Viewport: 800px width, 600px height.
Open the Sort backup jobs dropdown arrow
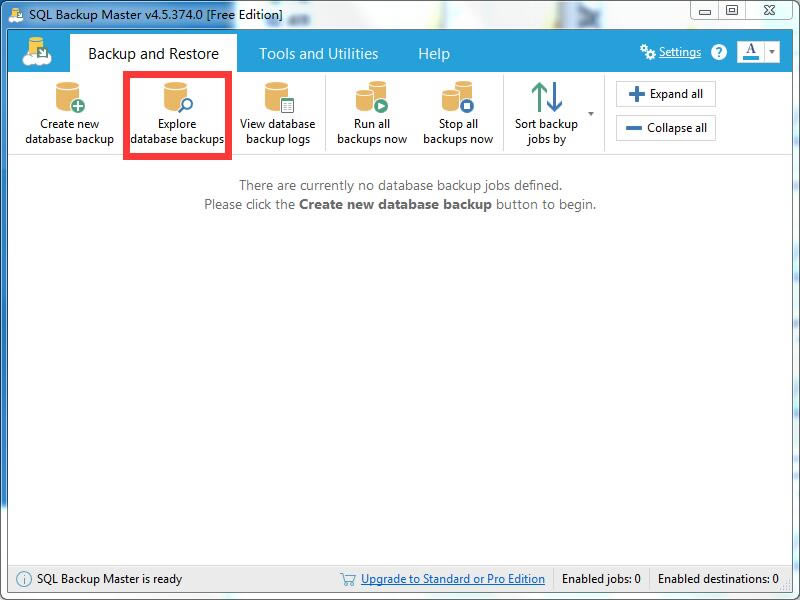590,113
